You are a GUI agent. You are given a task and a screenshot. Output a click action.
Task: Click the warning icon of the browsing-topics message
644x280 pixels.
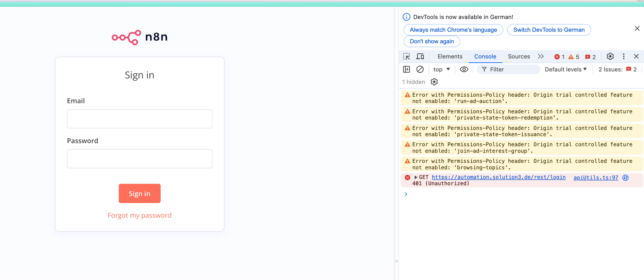(x=407, y=161)
